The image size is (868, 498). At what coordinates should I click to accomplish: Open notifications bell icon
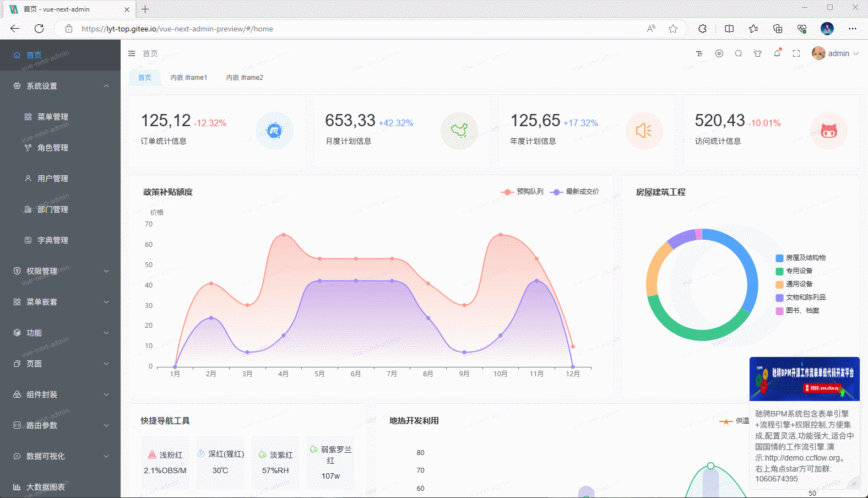click(x=777, y=53)
